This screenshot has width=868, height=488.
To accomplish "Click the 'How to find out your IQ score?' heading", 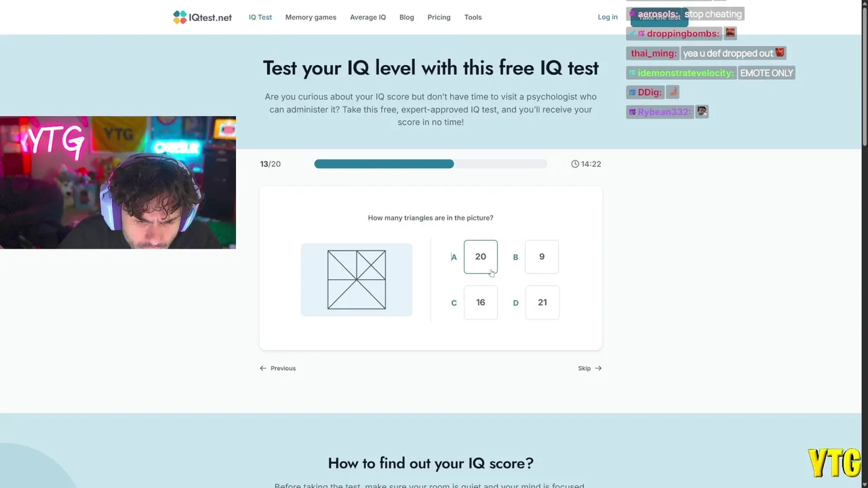I will click(x=431, y=463).
